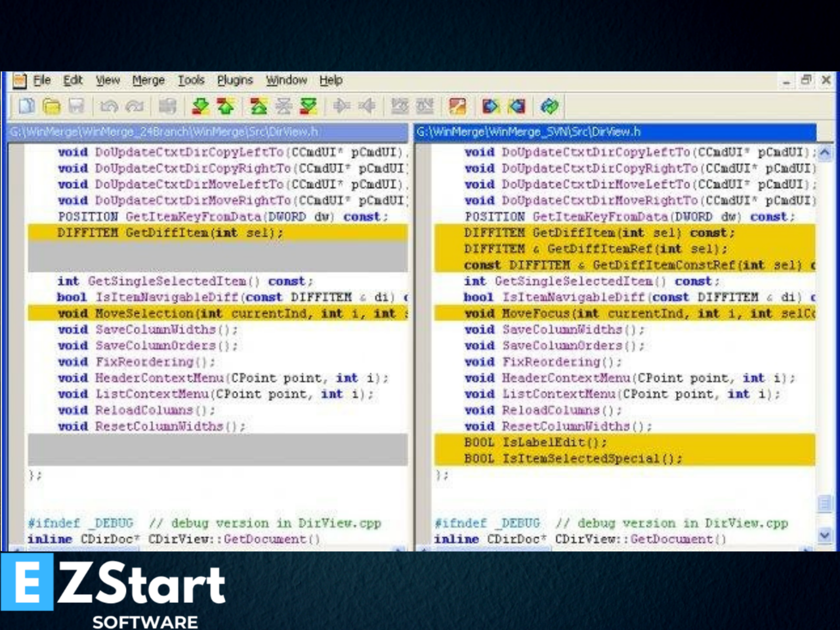Select the left pane WinMerge_24Branch file header
The width and height of the screenshot is (840, 630).
point(208,132)
